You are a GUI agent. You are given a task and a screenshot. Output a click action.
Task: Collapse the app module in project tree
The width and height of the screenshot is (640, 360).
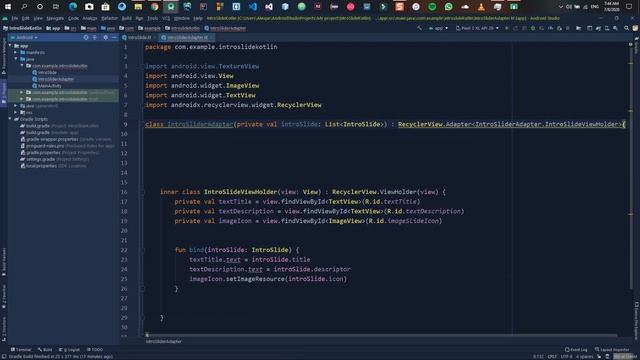click(10, 46)
